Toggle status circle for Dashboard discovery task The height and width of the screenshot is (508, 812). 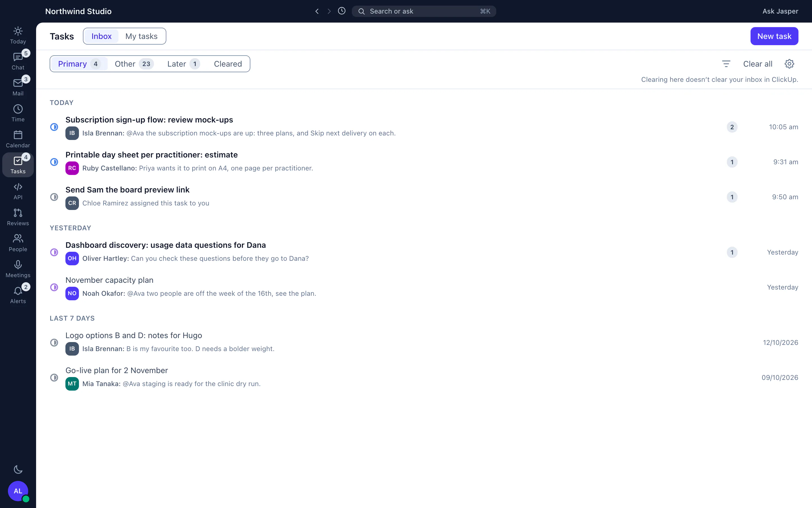pos(54,252)
